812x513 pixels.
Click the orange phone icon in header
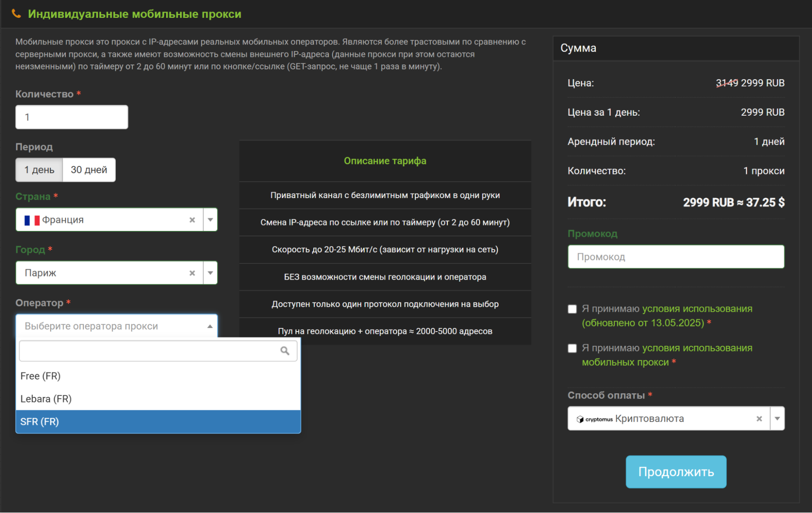tap(16, 14)
